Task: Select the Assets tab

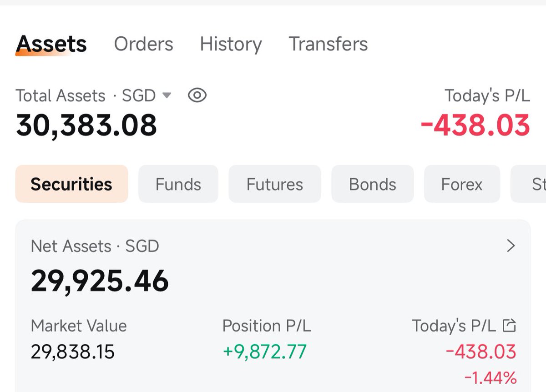Action: point(51,45)
